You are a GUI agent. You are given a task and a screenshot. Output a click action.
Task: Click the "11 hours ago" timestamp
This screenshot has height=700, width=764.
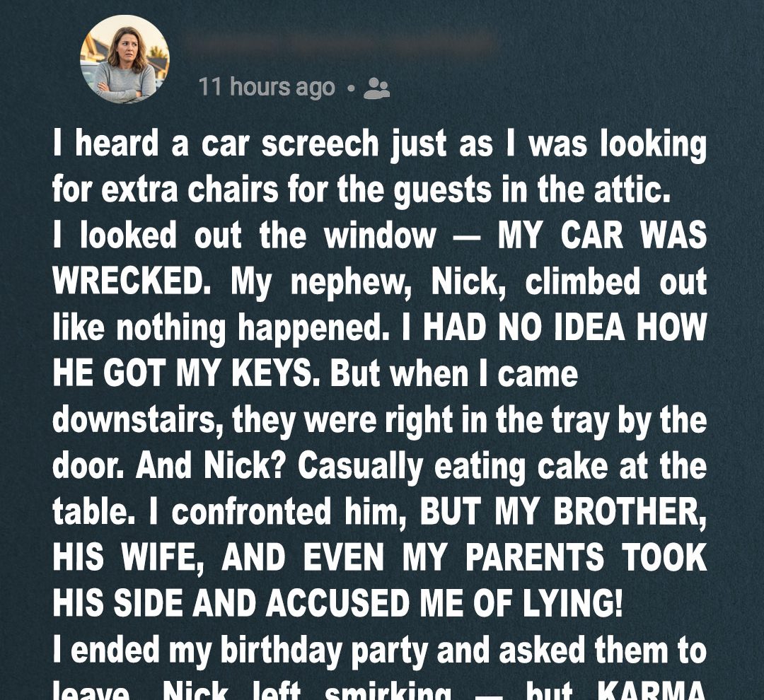[267, 88]
